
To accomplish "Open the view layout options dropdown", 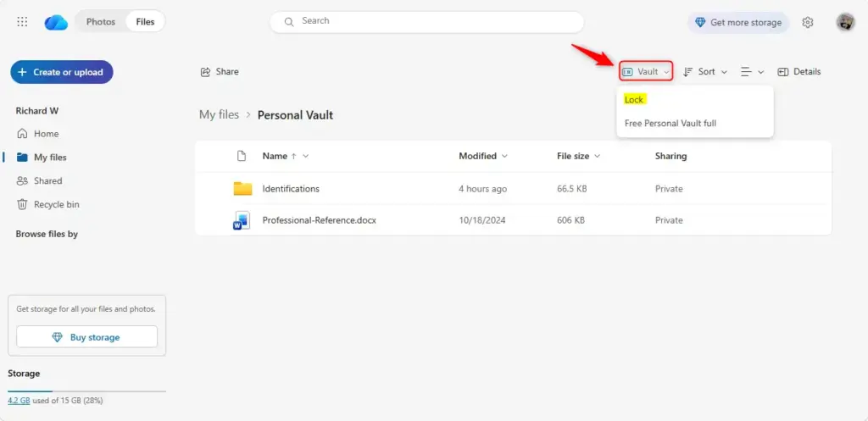I will (x=753, y=71).
